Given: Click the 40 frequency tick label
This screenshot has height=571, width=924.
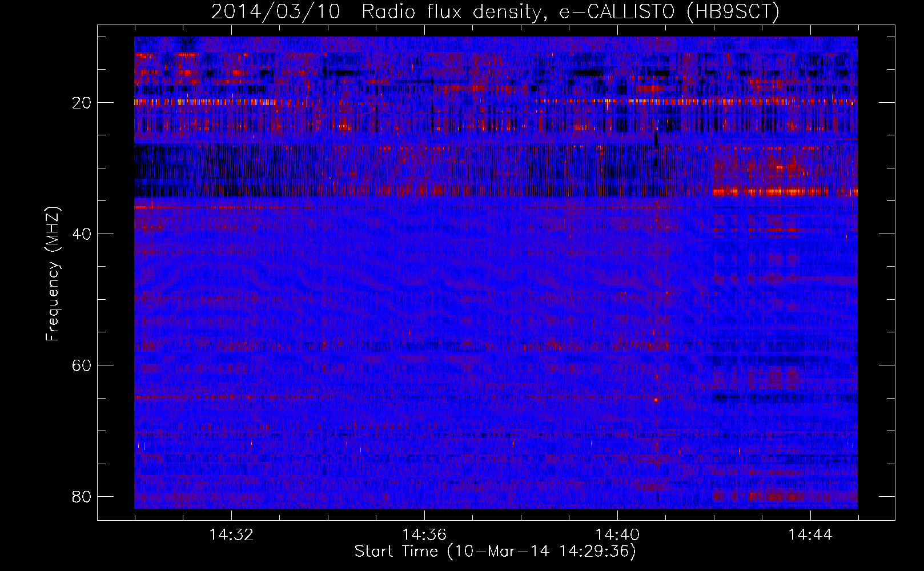Looking at the screenshot, I should click(82, 234).
